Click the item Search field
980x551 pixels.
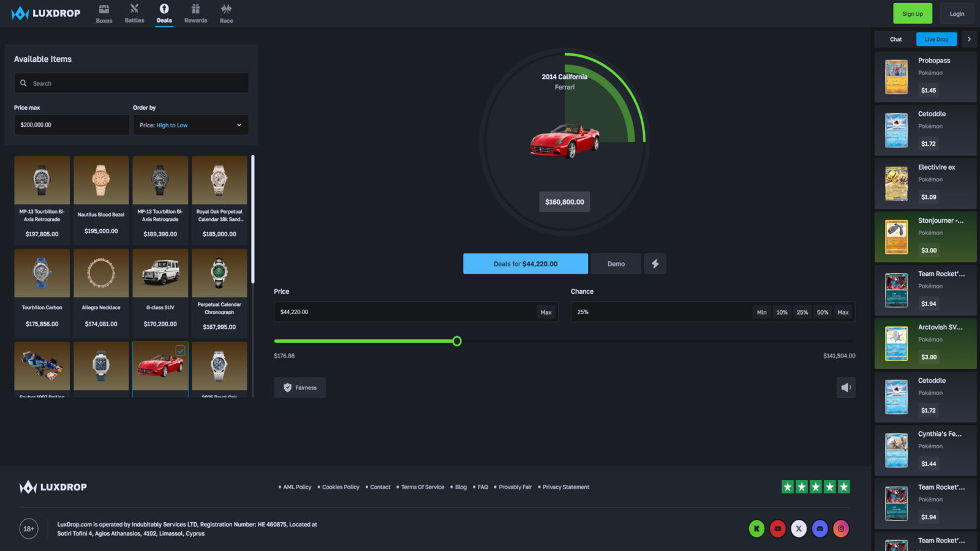click(x=131, y=83)
